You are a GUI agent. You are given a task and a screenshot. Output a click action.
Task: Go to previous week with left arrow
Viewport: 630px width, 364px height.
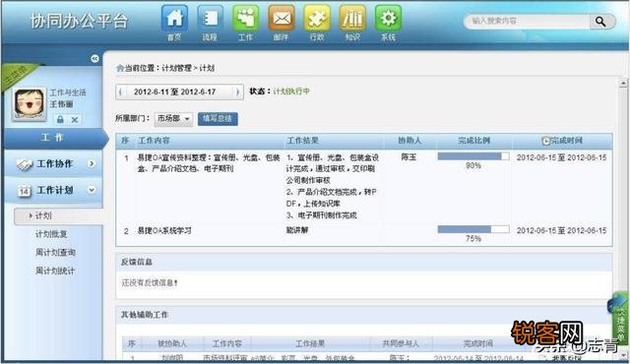click(x=120, y=91)
